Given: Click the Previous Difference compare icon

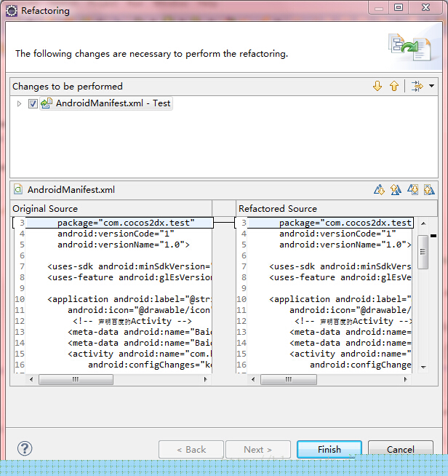Looking at the screenshot, I should [396, 190].
